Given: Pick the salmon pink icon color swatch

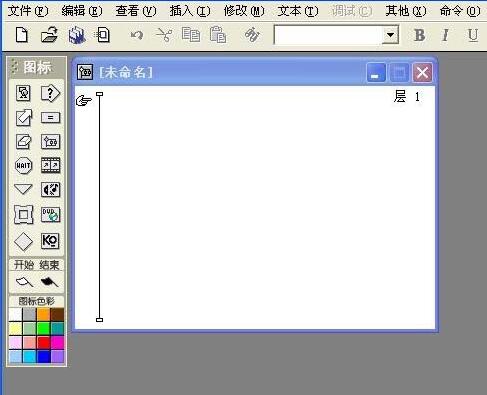Looking at the screenshot, I should pyautogui.click(x=29, y=342).
